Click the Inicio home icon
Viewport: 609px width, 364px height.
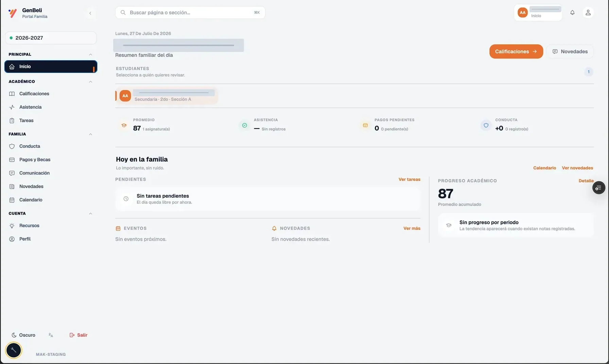(12, 67)
